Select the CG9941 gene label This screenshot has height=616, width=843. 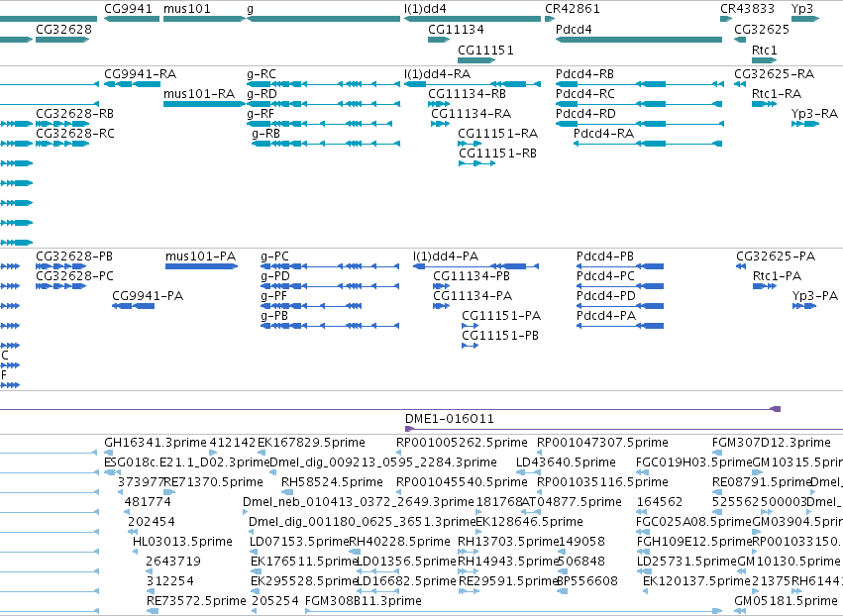[x=128, y=9]
